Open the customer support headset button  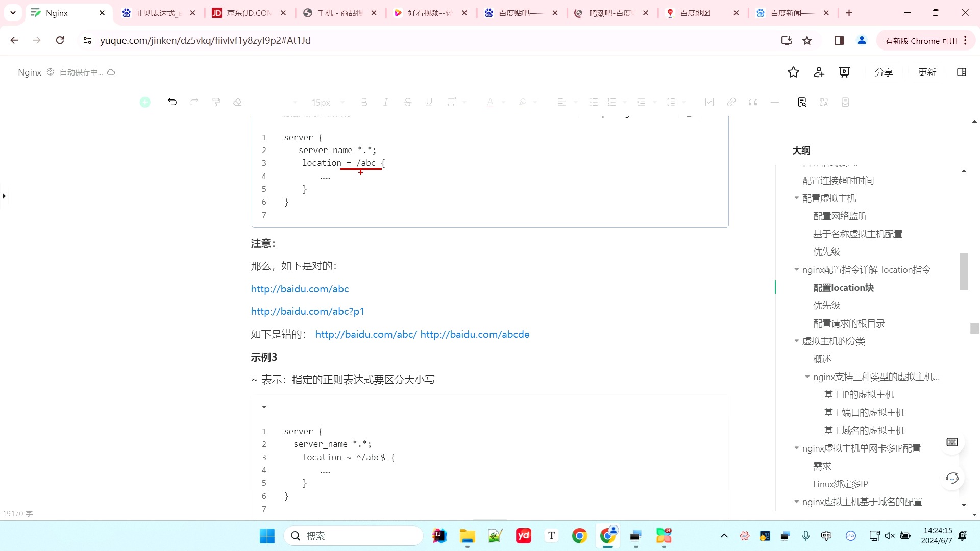952,478
